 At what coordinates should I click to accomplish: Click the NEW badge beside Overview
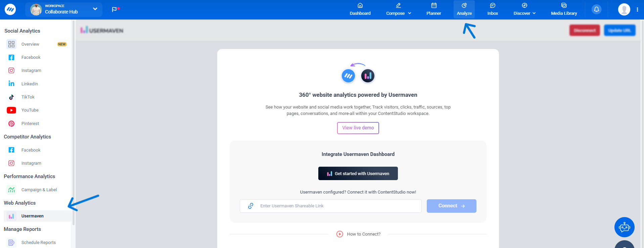pos(62,44)
